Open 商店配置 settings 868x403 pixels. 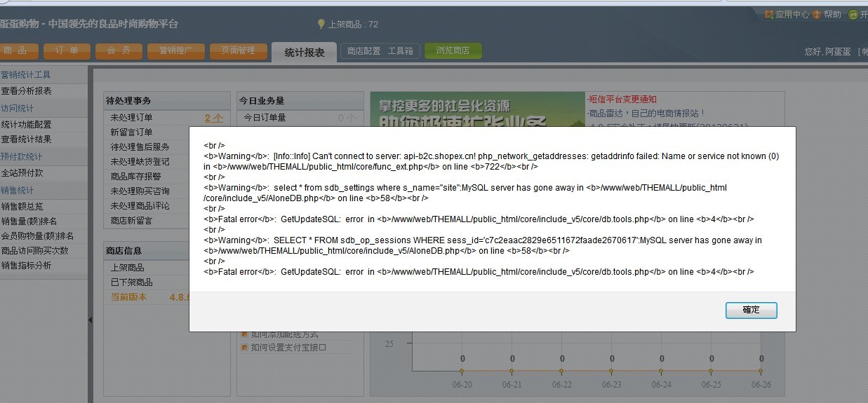pyautogui.click(x=363, y=51)
